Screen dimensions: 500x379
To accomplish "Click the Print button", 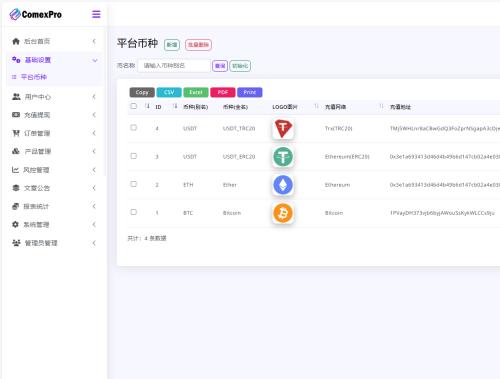I will click(x=250, y=92).
